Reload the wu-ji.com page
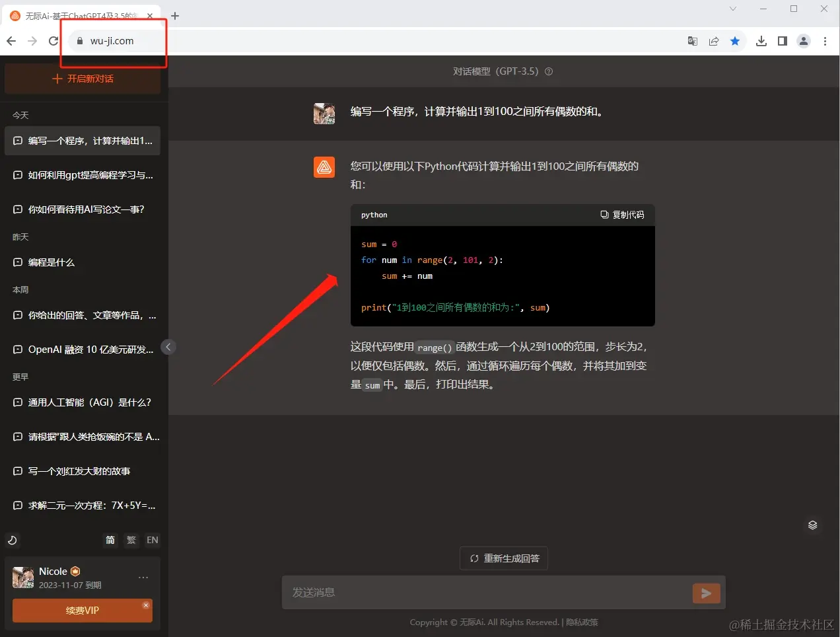This screenshot has width=840, height=637. pos(53,41)
